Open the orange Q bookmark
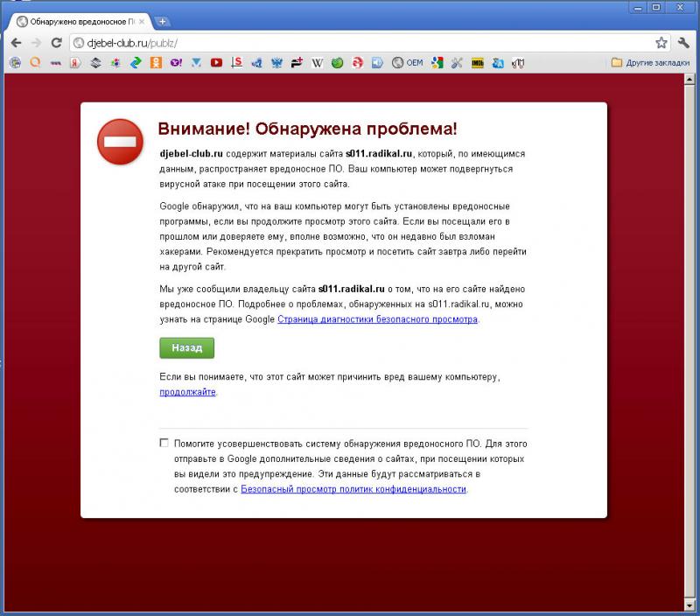This screenshot has width=700, height=616. [35, 63]
